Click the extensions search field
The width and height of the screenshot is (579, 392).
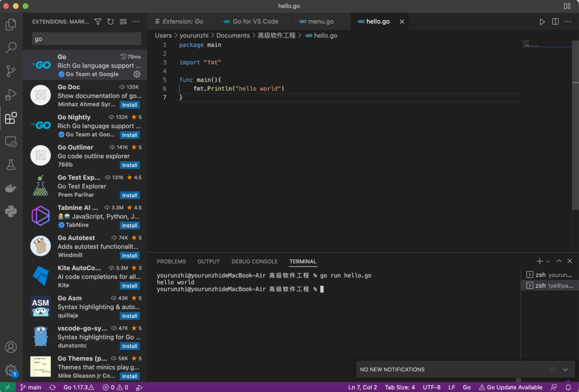[87, 39]
